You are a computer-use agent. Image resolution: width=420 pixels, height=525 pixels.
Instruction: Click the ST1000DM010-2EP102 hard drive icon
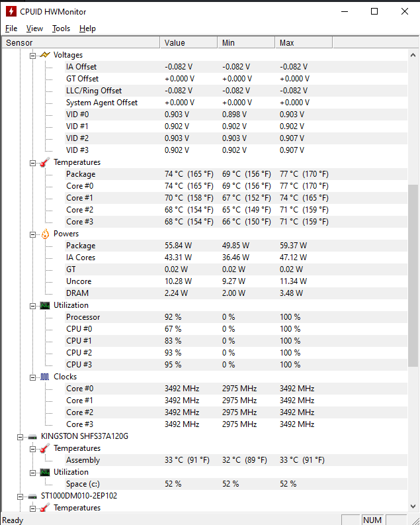[x=32, y=496]
